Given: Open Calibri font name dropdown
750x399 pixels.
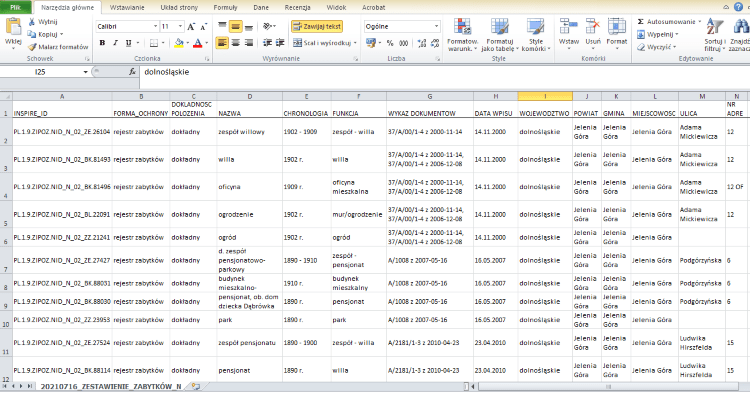Looking at the screenshot, I should coord(155,26).
